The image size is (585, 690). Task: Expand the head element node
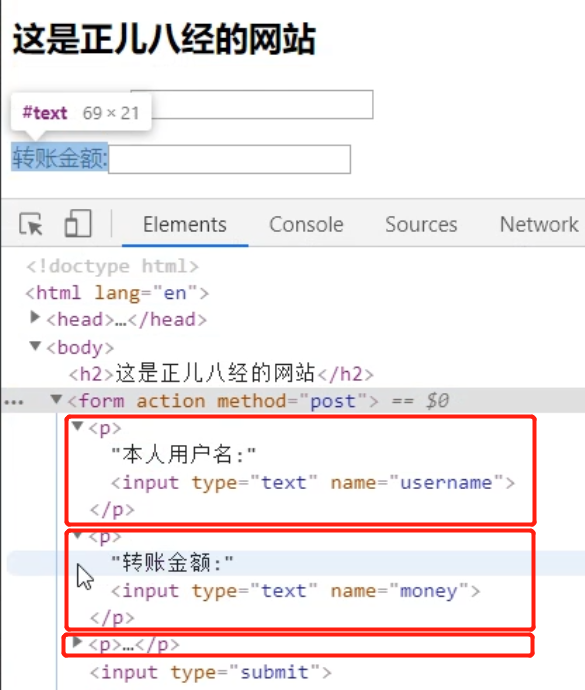(x=34, y=317)
